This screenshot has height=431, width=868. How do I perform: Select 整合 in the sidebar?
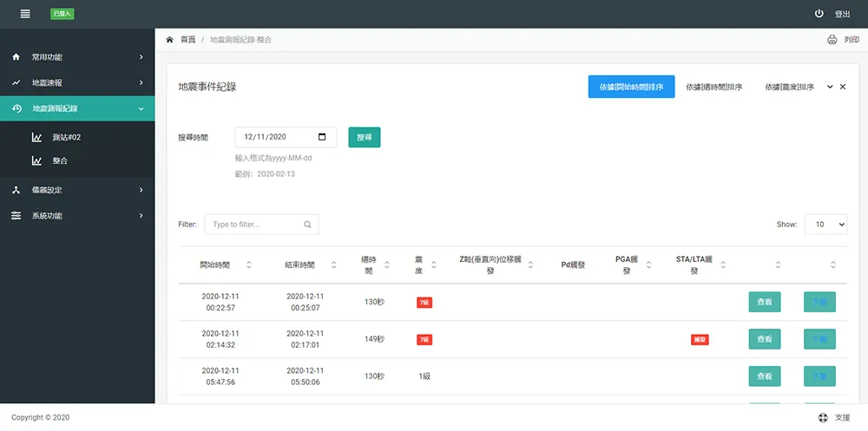click(60, 160)
